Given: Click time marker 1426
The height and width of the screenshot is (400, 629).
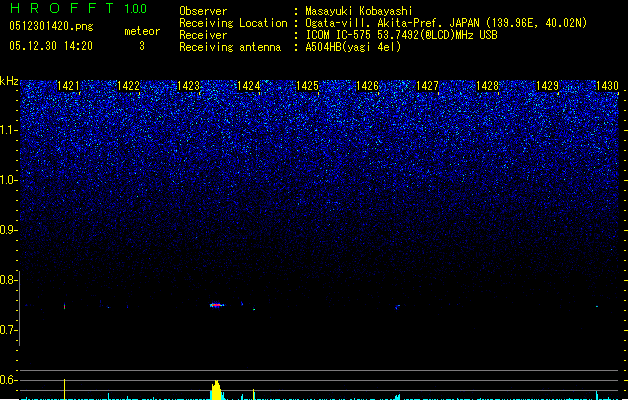Looking at the screenshot, I should coord(367,86).
